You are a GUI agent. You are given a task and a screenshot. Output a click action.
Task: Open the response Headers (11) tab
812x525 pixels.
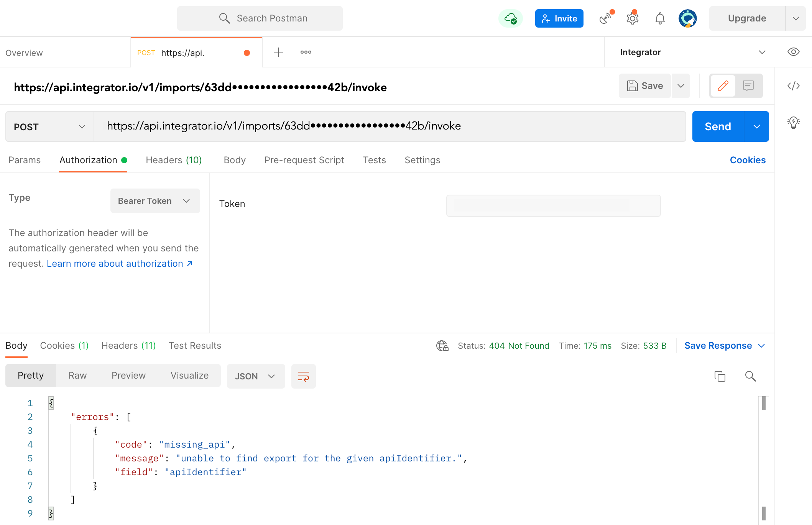(x=128, y=346)
